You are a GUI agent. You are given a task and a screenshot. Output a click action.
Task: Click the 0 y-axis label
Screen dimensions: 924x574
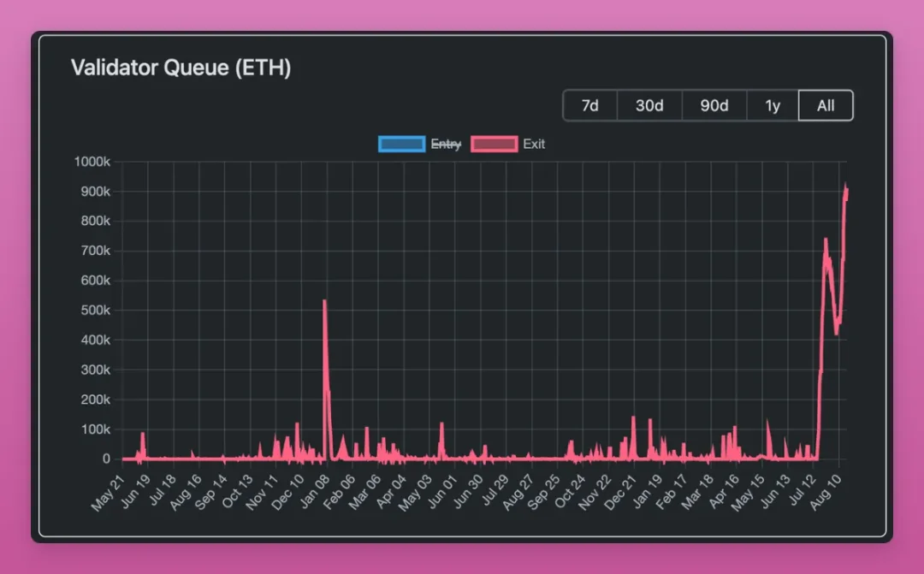(107, 459)
